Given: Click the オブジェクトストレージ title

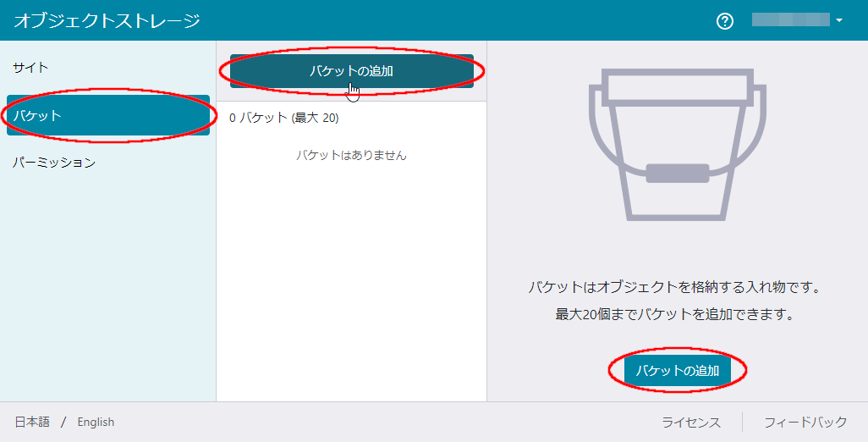Looking at the screenshot, I should [107, 21].
